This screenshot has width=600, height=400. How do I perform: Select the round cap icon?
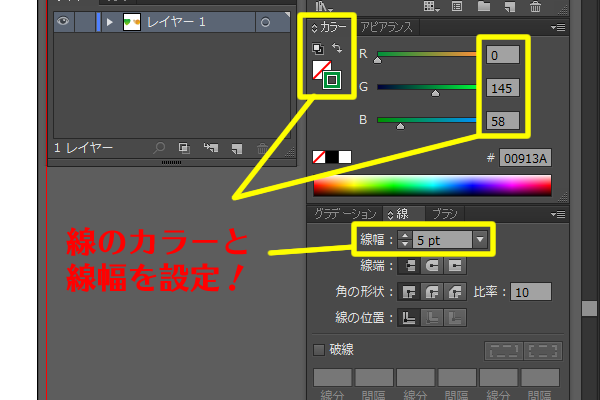tap(432, 266)
